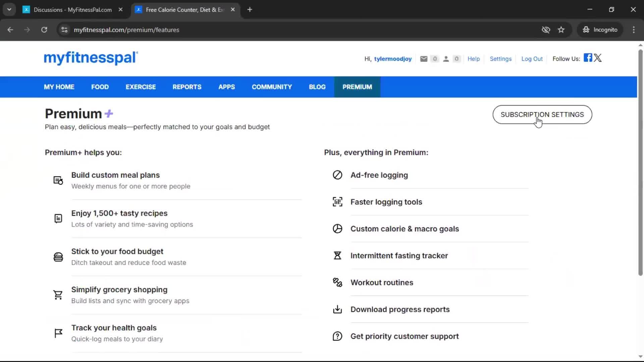
Task: Open the tab search dropdown arrow
Action: pyautogui.click(x=9, y=9)
